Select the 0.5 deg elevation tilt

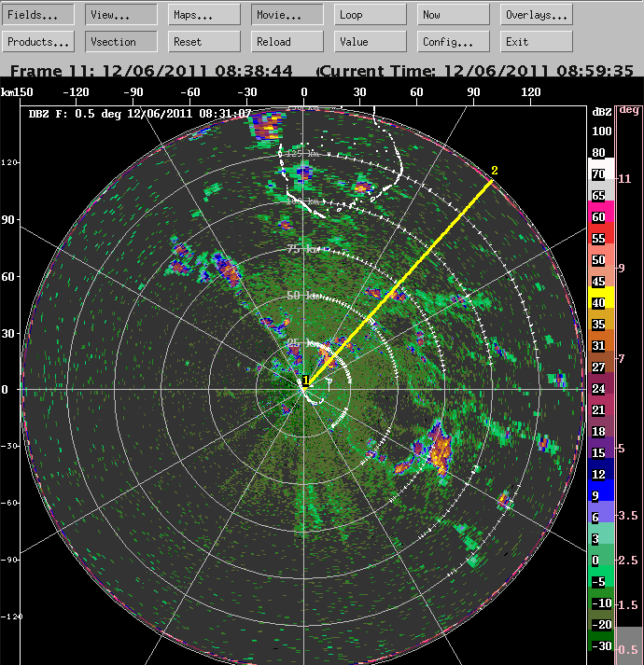pyautogui.click(x=628, y=649)
